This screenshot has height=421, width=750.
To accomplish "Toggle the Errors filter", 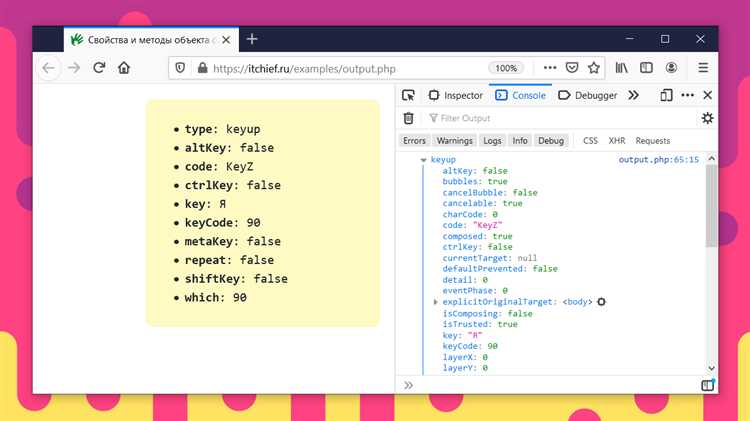I will [x=414, y=141].
